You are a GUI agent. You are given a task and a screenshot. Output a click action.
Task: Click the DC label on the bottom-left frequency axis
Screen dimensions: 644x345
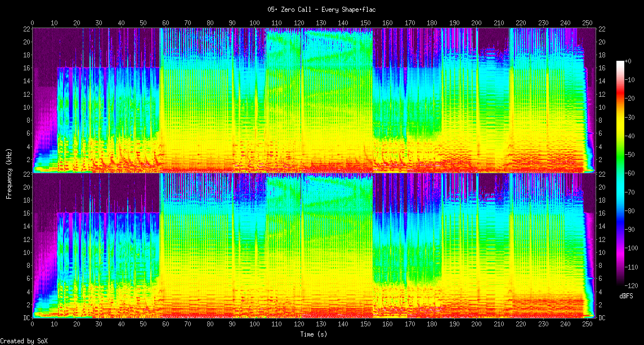(25, 318)
